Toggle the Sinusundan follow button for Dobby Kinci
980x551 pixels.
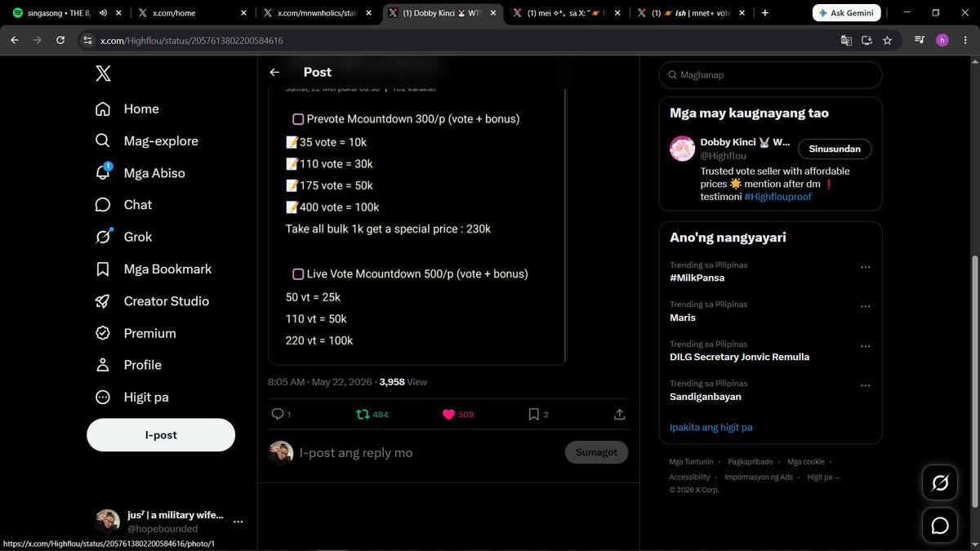pyautogui.click(x=835, y=149)
